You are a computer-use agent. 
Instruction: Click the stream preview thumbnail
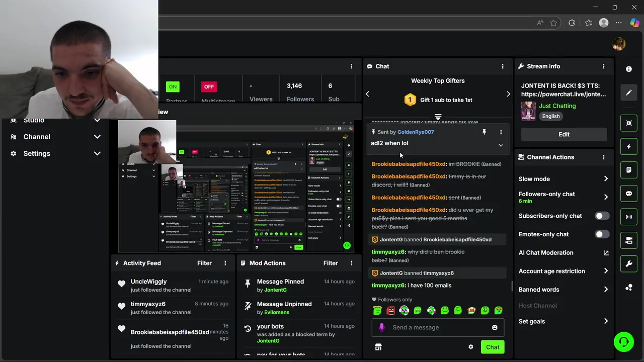[x=236, y=186]
